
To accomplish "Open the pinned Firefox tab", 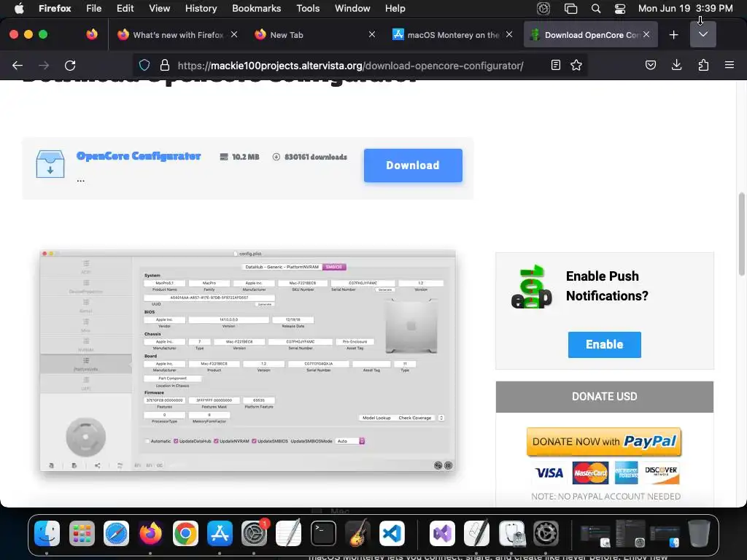I will point(92,34).
